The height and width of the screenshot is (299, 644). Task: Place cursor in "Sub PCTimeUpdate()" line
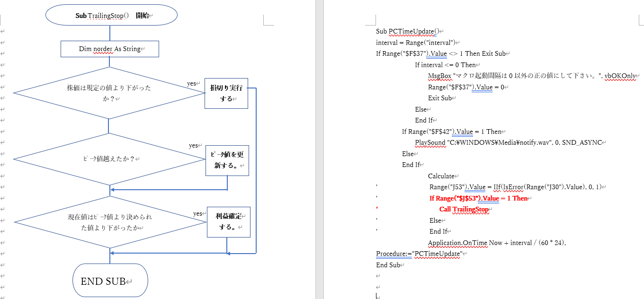pyautogui.click(x=407, y=32)
